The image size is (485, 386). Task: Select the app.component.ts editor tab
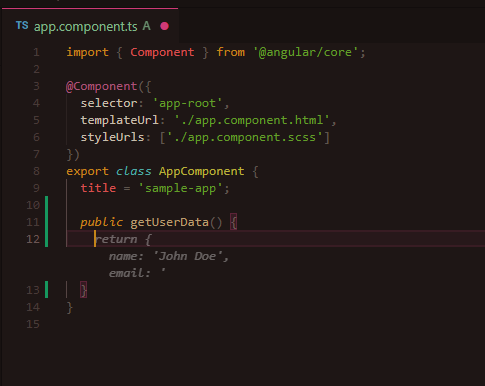click(90, 26)
